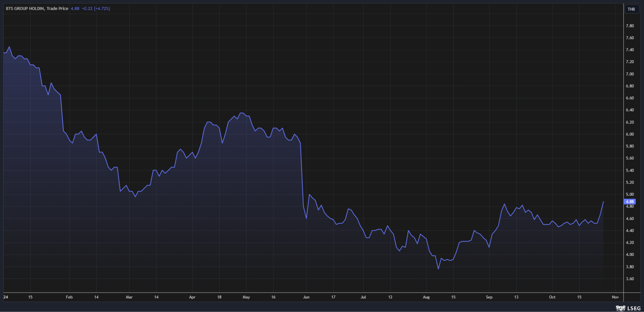The height and width of the screenshot is (312, 644).
Task: Click the Jun date axis label
Action: click(306, 297)
